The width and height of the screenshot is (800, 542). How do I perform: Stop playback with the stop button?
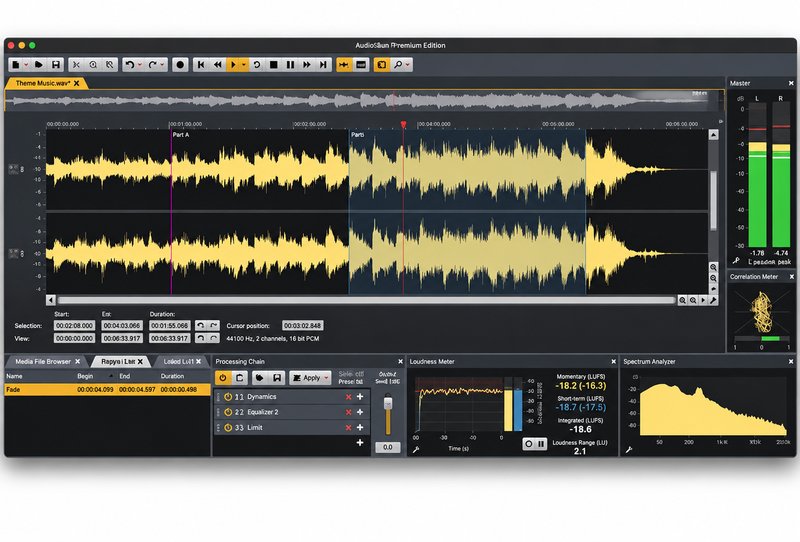[x=273, y=65]
